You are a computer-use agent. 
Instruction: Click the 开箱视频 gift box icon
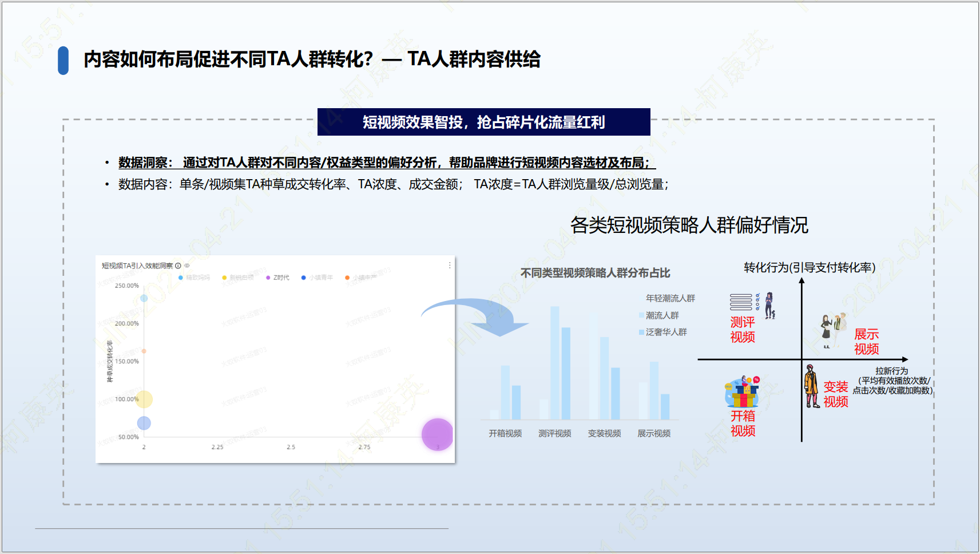point(742,392)
